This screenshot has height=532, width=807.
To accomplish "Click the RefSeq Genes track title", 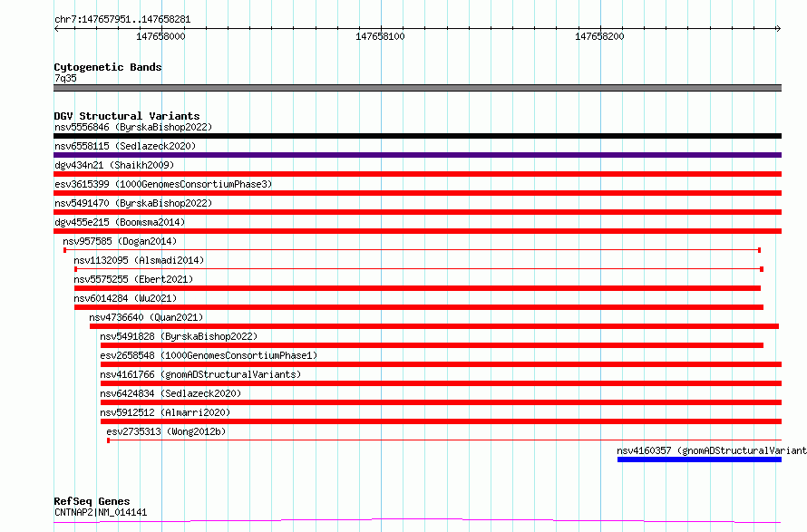I will (92, 501).
